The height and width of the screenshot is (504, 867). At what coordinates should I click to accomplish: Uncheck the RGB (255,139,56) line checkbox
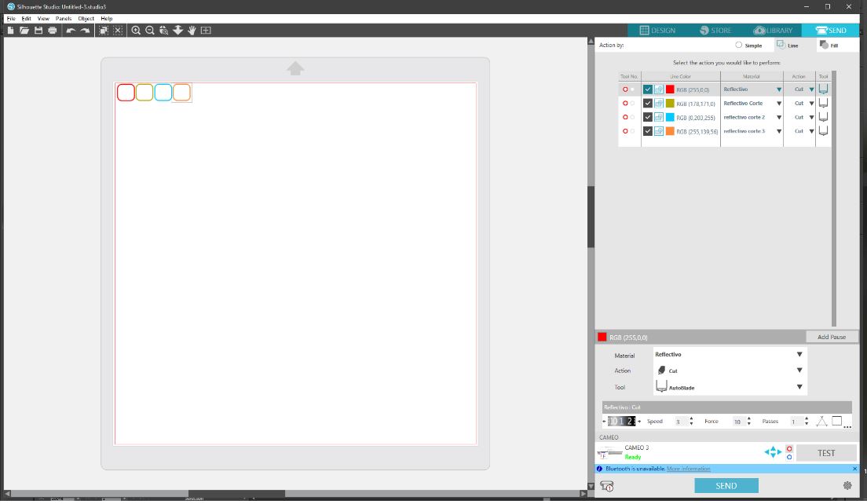click(x=647, y=131)
